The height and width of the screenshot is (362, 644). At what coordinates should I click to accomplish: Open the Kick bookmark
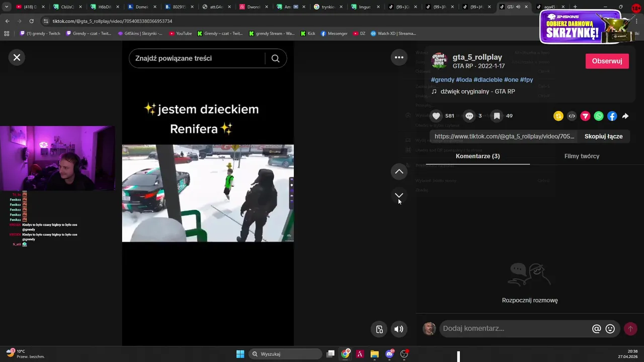click(x=308, y=33)
